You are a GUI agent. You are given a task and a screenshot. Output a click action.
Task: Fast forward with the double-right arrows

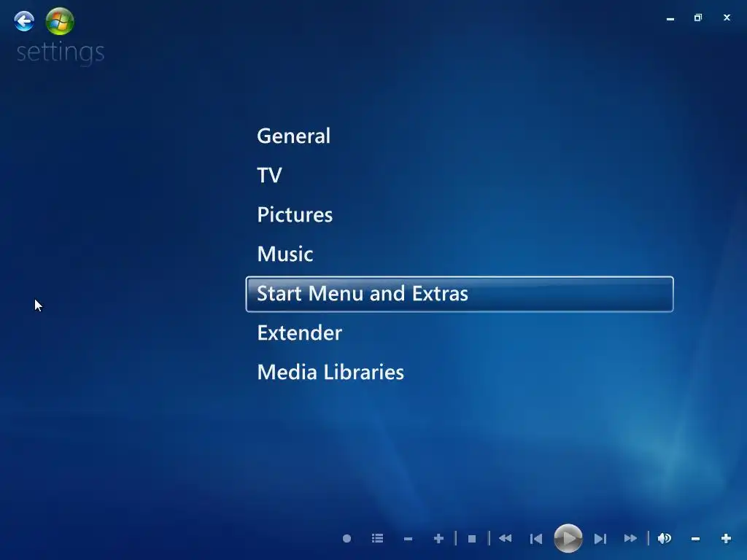[630, 539]
